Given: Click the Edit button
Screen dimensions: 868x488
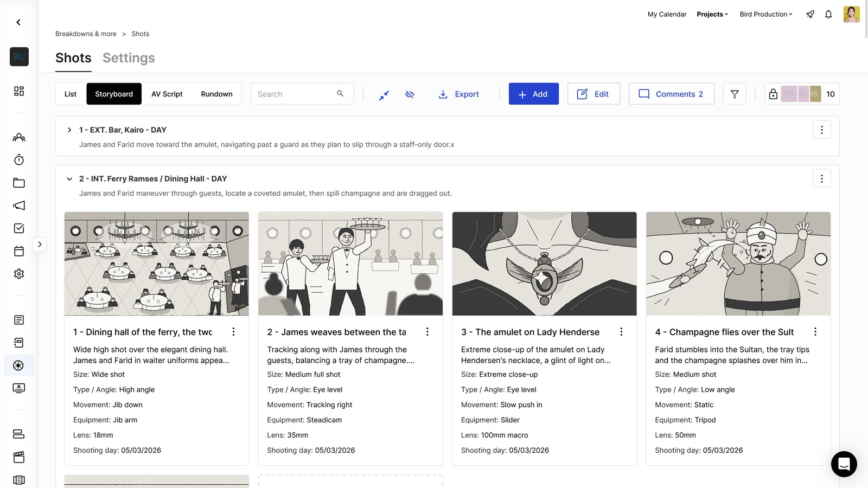Looking at the screenshot, I should (593, 94).
